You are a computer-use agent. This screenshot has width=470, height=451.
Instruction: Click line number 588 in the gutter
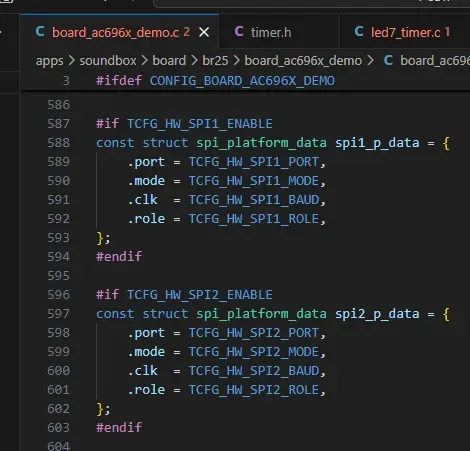pos(59,143)
